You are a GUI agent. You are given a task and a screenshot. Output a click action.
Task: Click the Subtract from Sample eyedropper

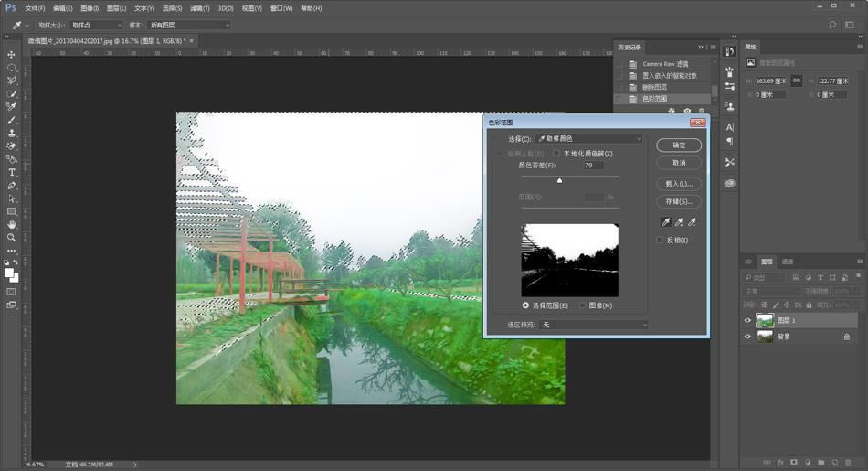coord(693,222)
